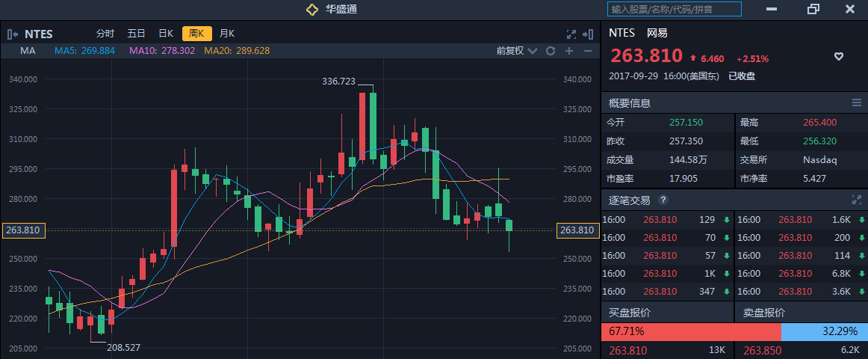Add NTES to favorites with the heart icon
This screenshot has width=868, height=359.
[x=839, y=57]
